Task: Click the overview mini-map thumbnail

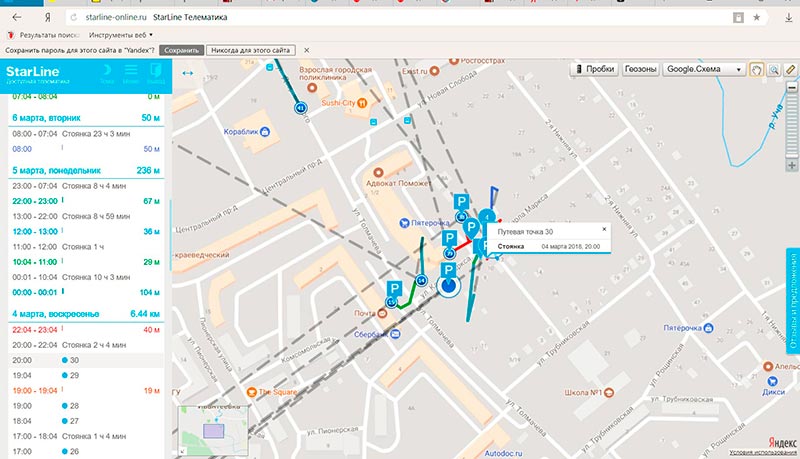Action: coord(213,431)
